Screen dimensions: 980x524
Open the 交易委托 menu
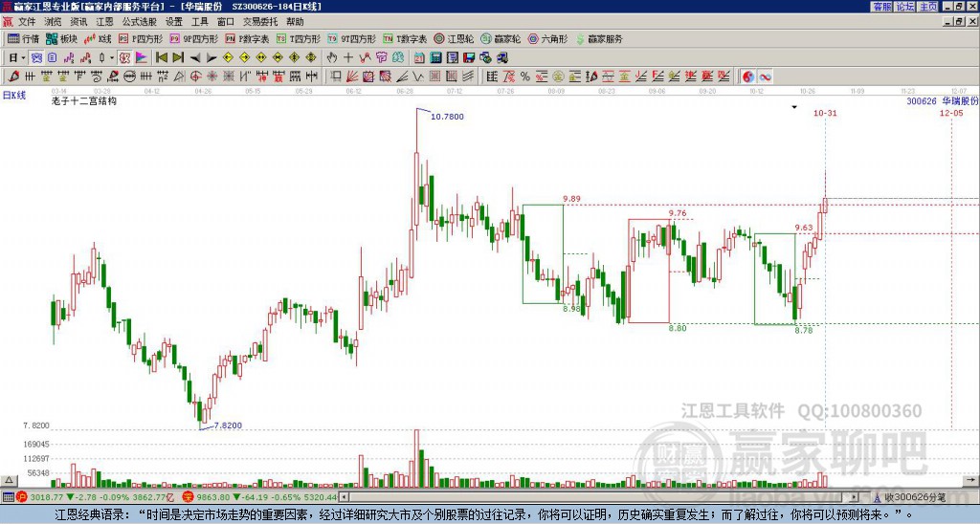[260, 22]
